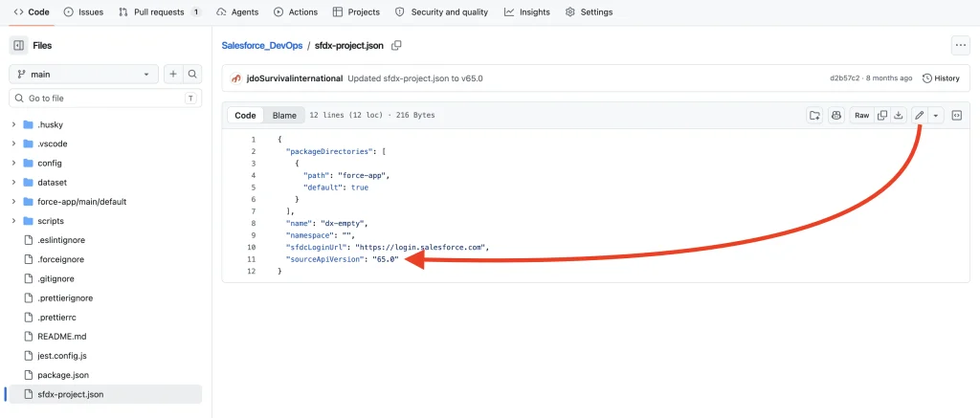
Task: Select the Code view toggle
Action: [x=245, y=115]
